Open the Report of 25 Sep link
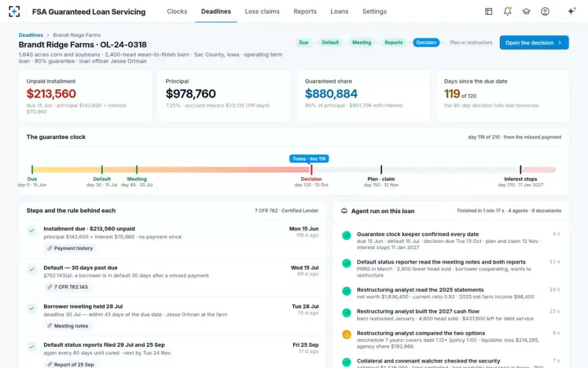This screenshot has width=588, height=368. (71, 364)
